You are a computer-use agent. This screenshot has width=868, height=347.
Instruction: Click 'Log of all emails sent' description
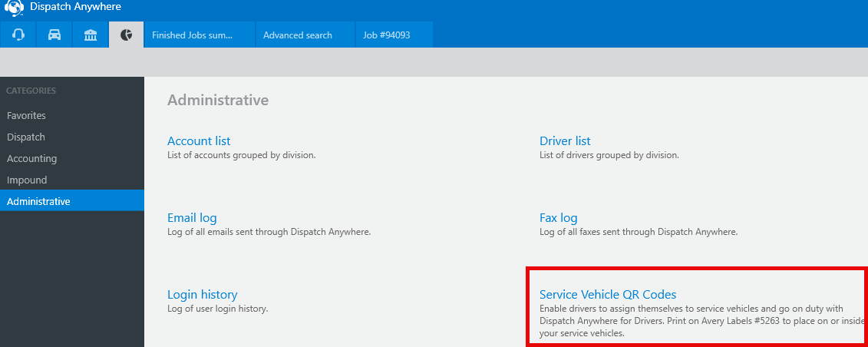[x=269, y=232]
